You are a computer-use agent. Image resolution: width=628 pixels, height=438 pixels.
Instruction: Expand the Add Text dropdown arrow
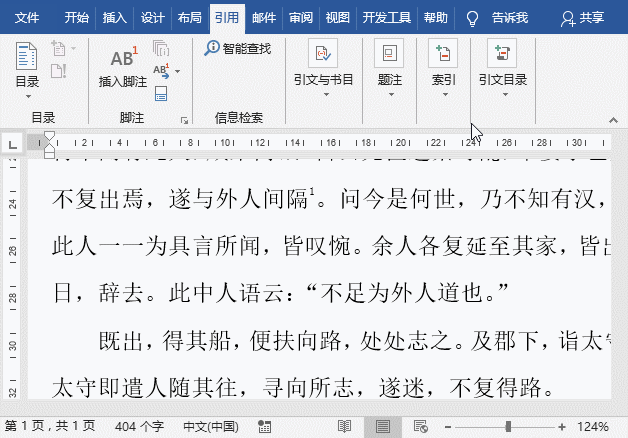(x=73, y=48)
